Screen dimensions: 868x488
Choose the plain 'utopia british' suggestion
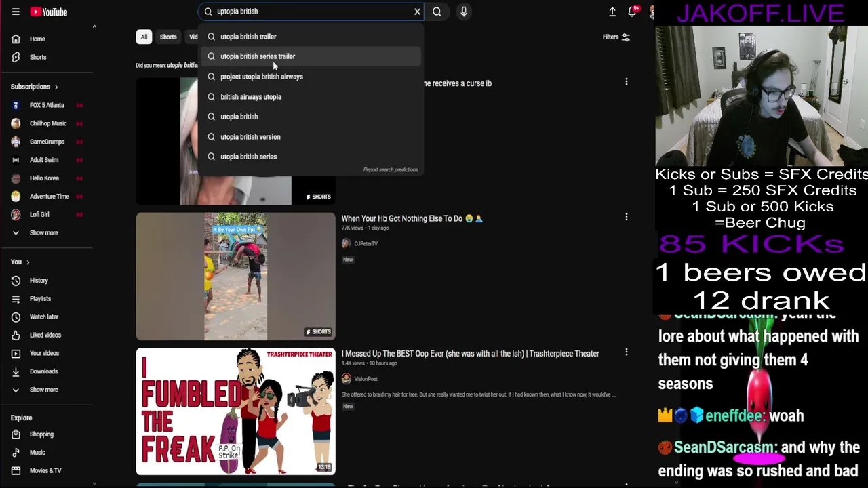click(311, 117)
